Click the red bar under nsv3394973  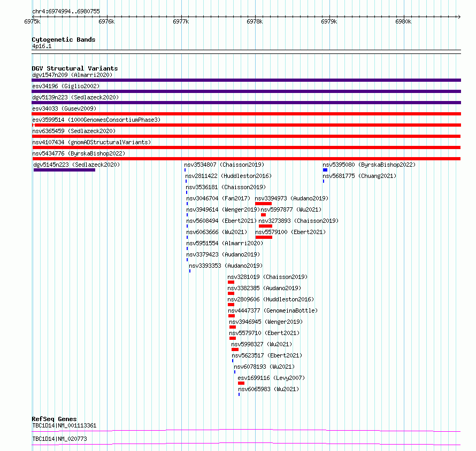(x=263, y=204)
